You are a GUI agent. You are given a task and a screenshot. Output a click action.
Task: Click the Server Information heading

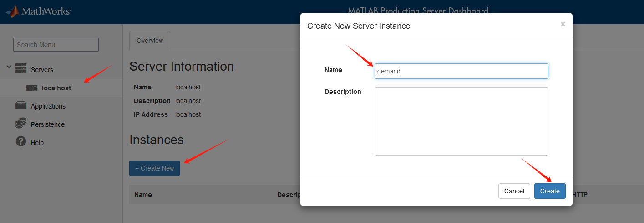point(182,66)
